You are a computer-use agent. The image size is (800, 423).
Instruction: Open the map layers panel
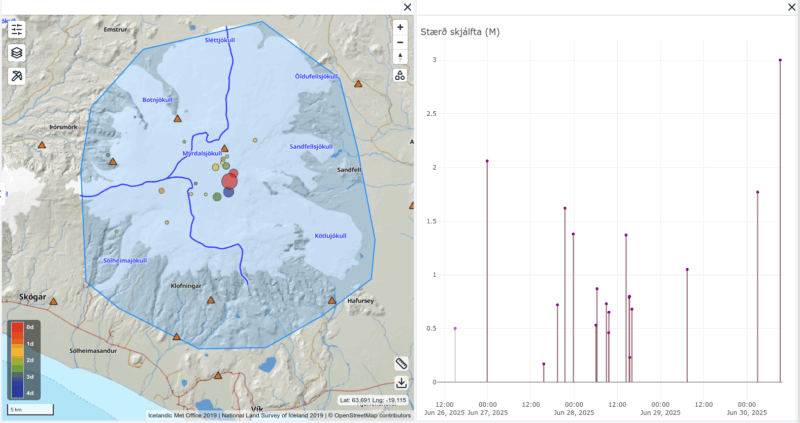17,53
